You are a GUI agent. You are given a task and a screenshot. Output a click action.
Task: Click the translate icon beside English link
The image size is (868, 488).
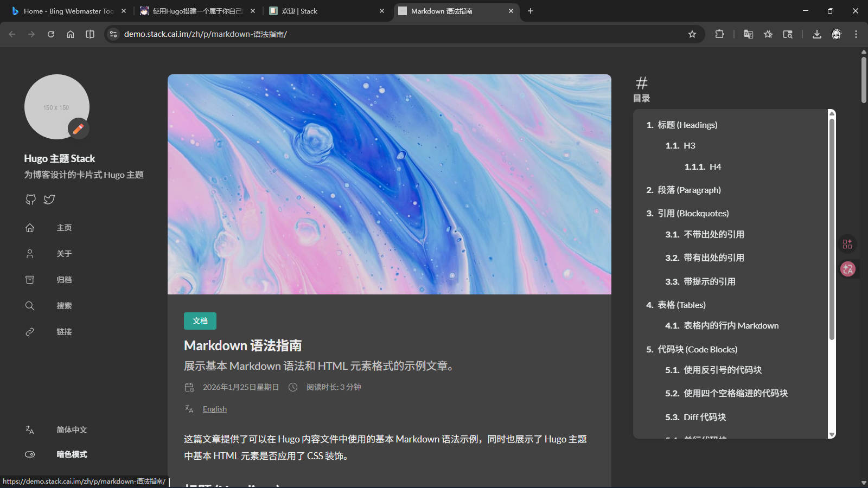189,409
